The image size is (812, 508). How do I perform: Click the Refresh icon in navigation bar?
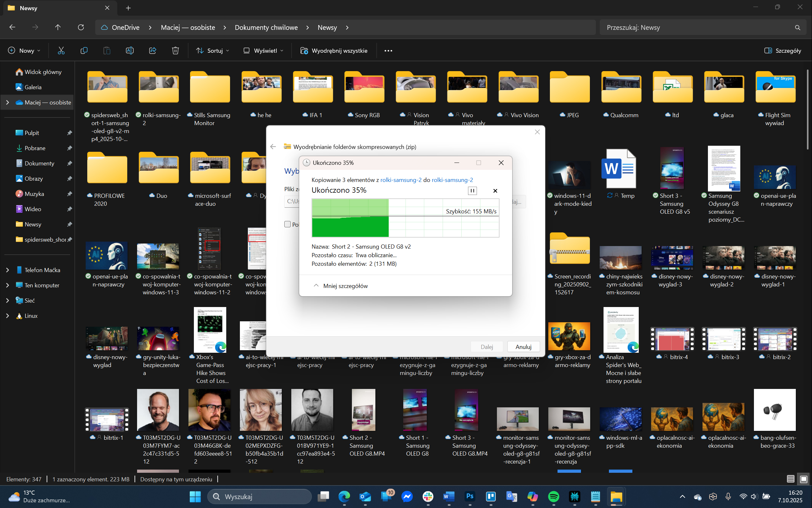(81, 28)
